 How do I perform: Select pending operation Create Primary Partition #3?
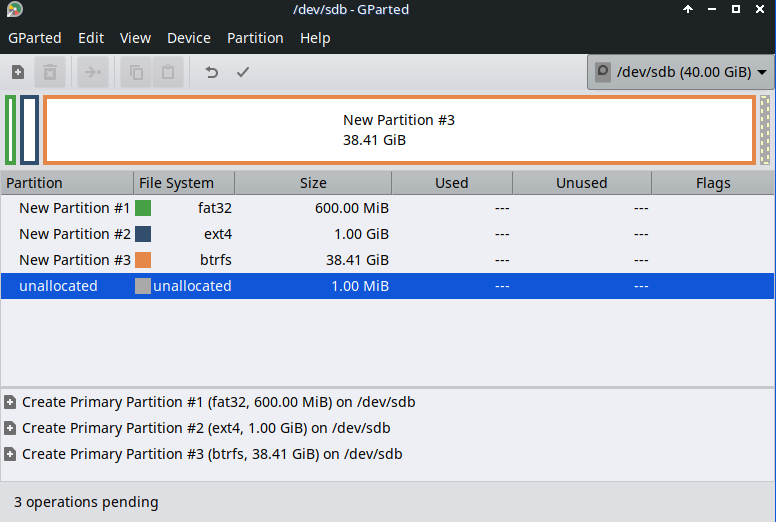(x=212, y=454)
